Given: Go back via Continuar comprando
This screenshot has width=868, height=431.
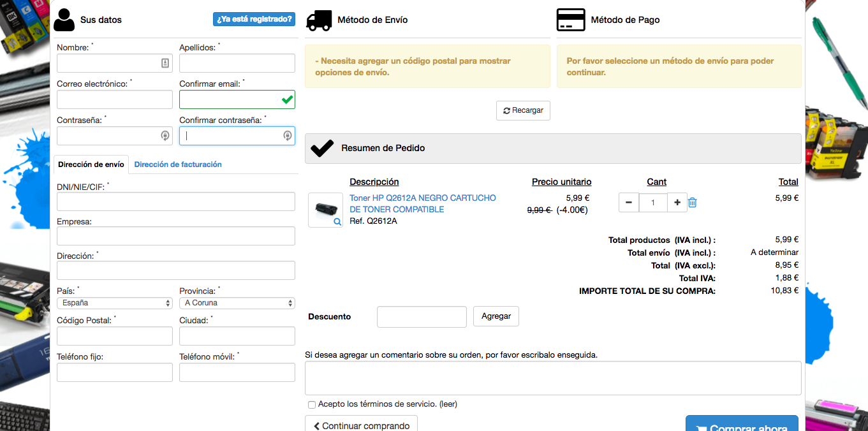Looking at the screenshot, I should pos(361,425).
